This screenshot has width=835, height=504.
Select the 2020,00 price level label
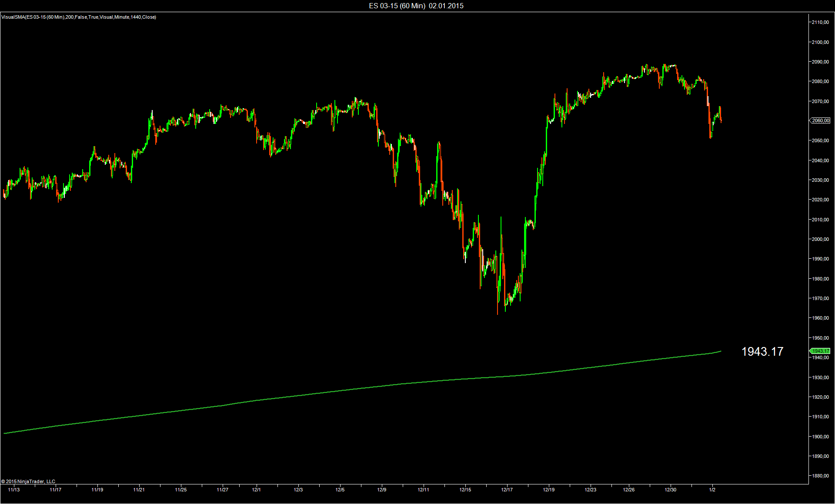coord(820,200)
